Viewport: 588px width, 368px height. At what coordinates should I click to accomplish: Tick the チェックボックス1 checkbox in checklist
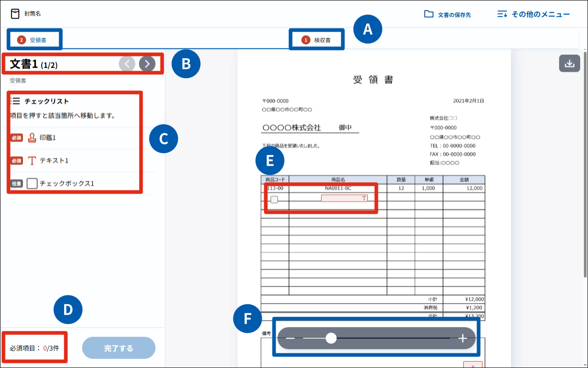pos(32,184)
